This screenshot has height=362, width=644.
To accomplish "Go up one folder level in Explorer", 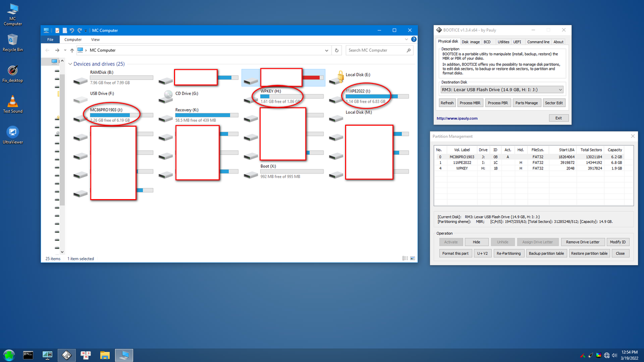I will point(72,50).
